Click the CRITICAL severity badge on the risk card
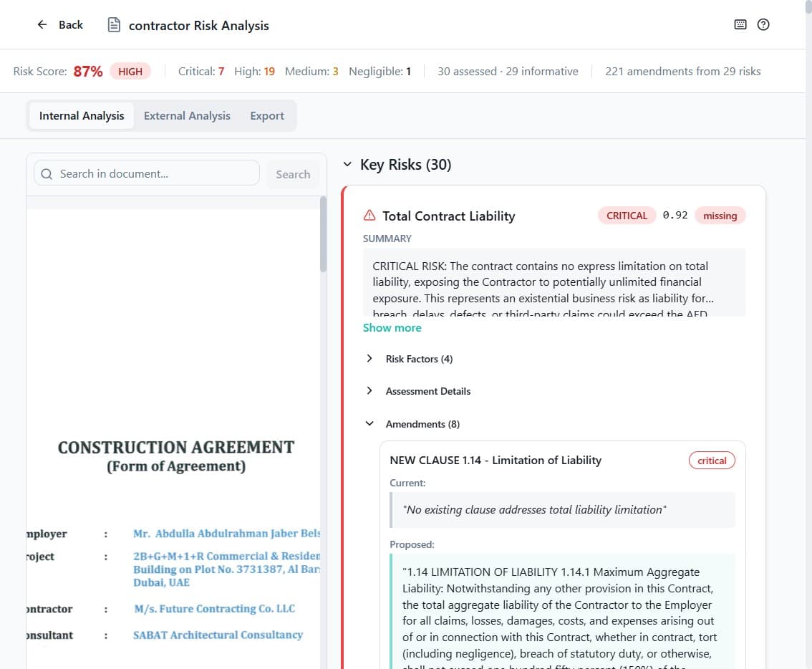The width and height of the screenshot is (812, 669). [x=627, y=215]
